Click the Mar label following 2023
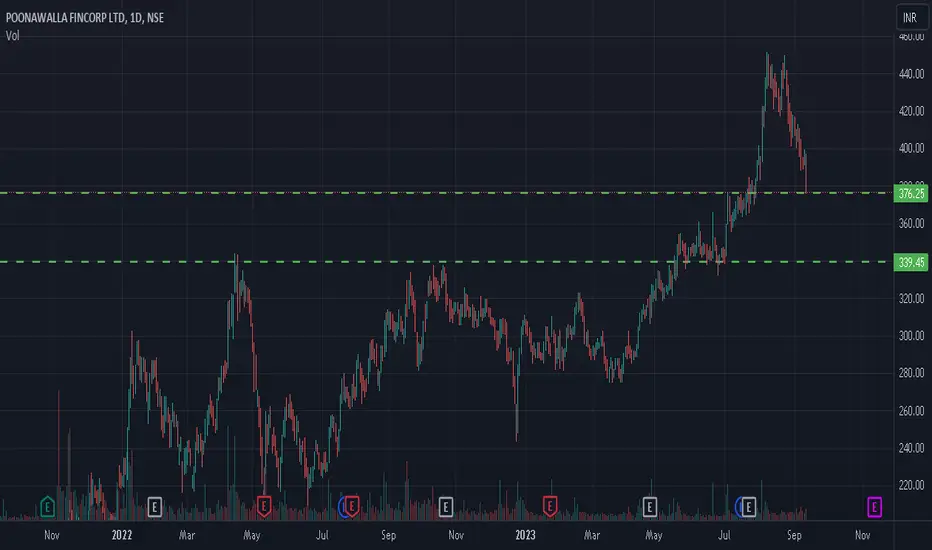The height and width of the screenshot is (550, 932). [592, 535]
